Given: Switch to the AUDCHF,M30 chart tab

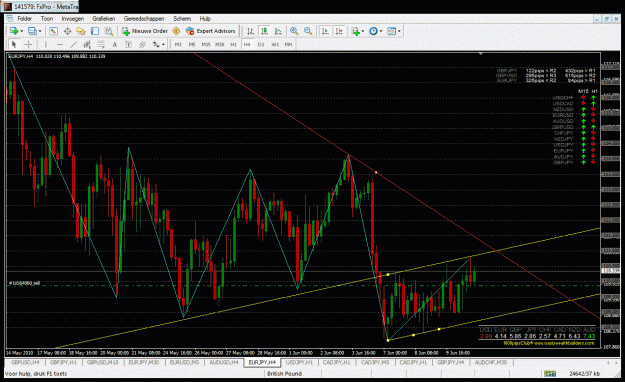Looking at the screenshot, I should point(491,362).
